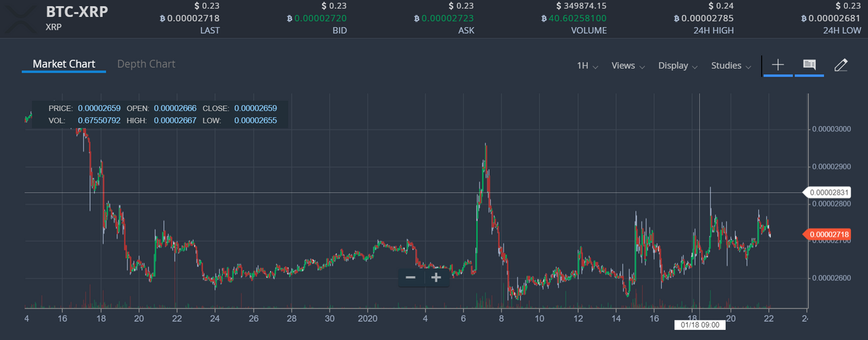Click the LAST price 0.00002718
The width and height of the screenshot is (868, 340).
[x=191, y=18]
